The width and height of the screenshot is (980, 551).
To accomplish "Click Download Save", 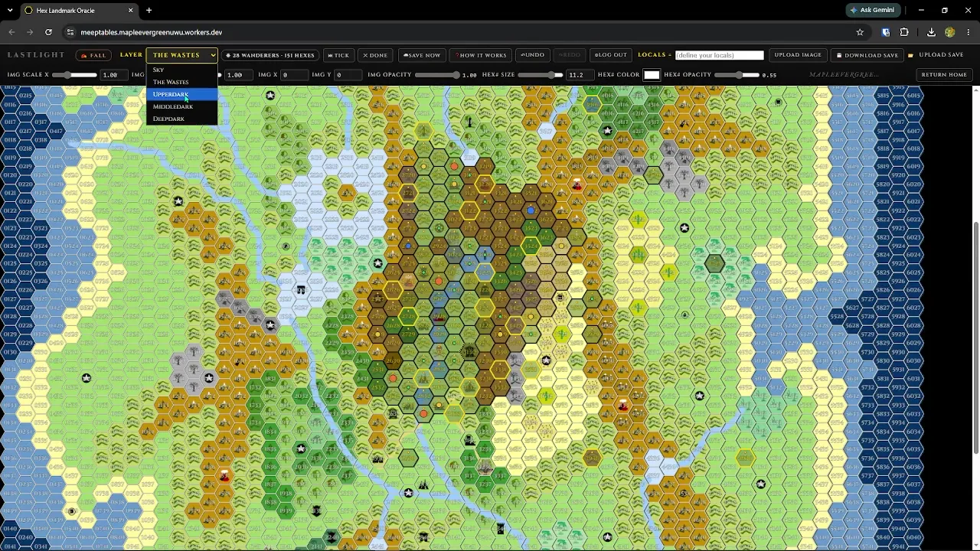I will click(x=867, y=55).
